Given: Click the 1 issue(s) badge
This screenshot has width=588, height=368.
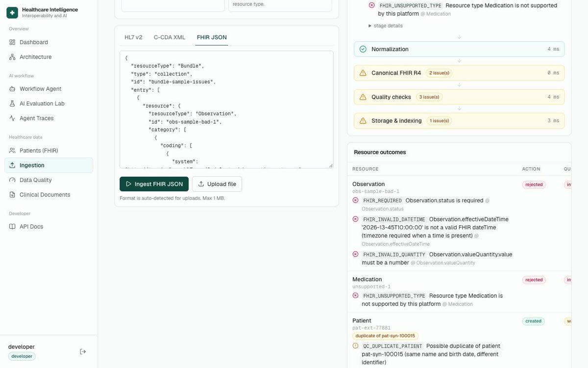Looking at the screenshot, I should (x=440, y=121).
